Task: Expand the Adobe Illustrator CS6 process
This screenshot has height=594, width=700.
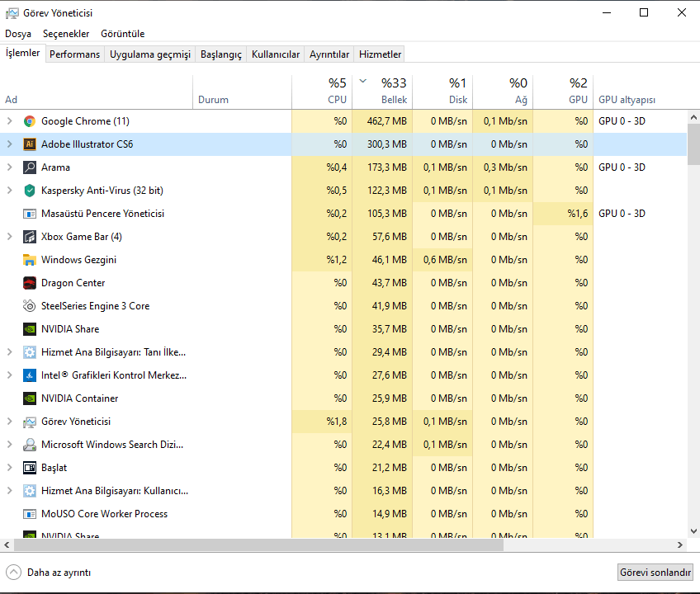Action: (x=9, y=144)
